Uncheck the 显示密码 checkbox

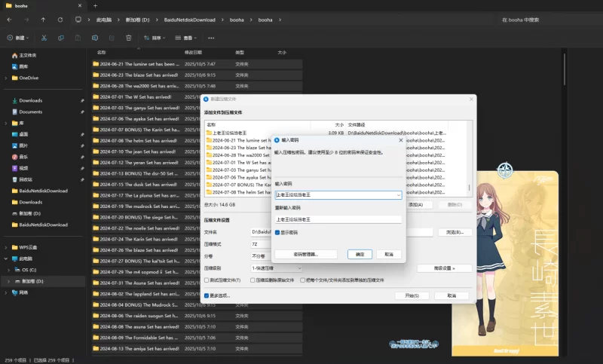click(277, 231)
